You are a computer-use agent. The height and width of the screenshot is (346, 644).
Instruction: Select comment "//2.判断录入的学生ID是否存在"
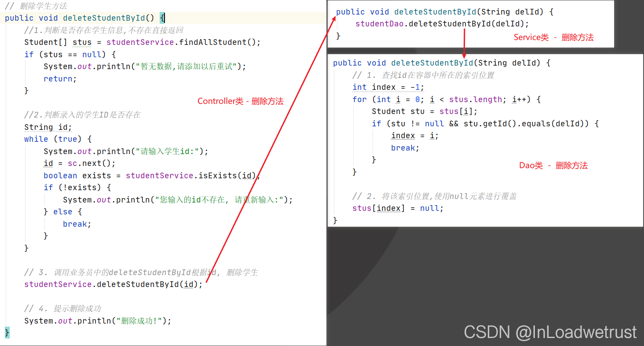82,115
